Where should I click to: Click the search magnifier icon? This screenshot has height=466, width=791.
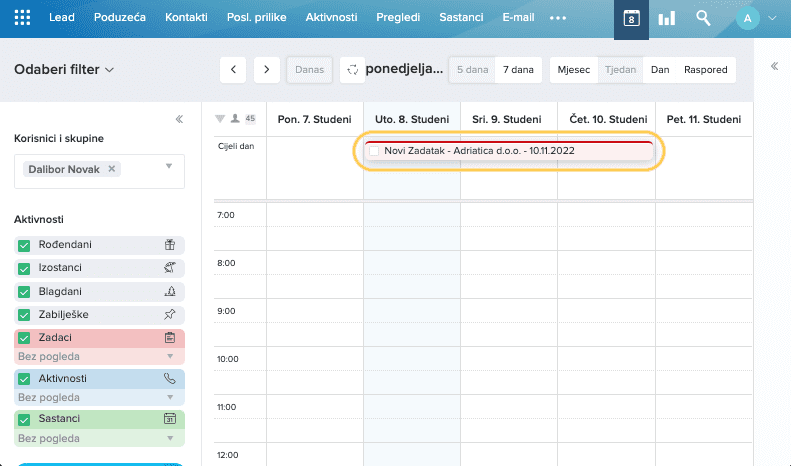click(x=703, y=18)
